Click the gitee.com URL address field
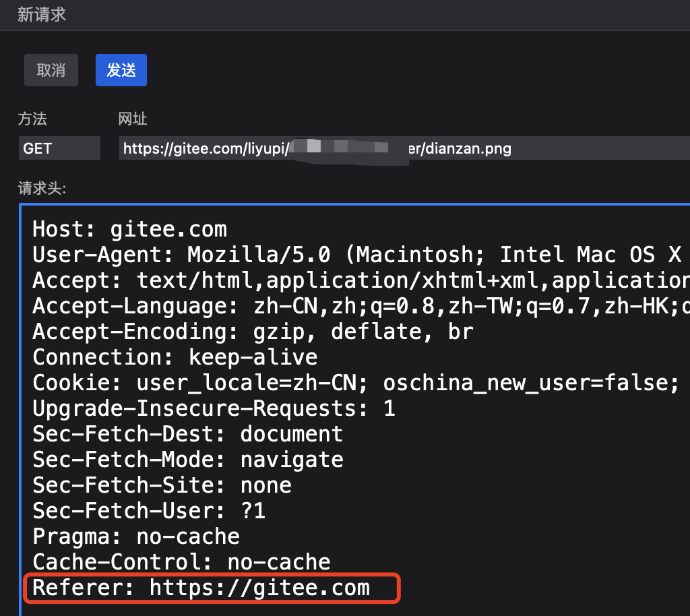 point(404,148)
